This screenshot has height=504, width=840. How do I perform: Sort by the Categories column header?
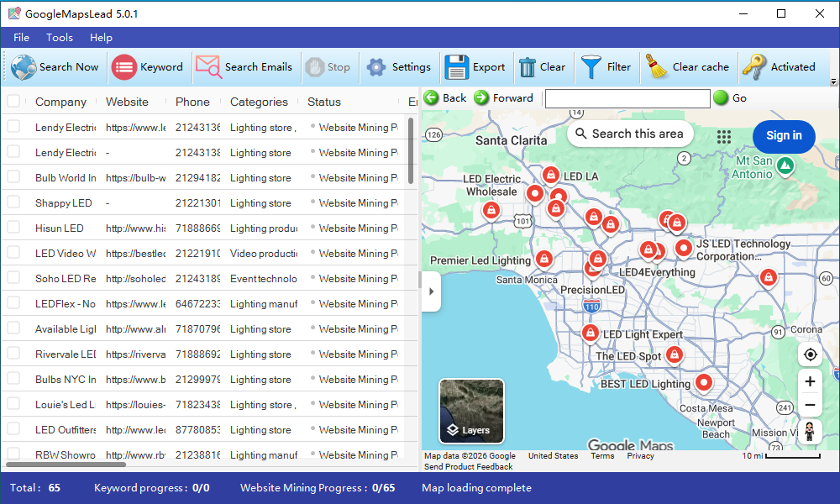(x=259, y=102)
